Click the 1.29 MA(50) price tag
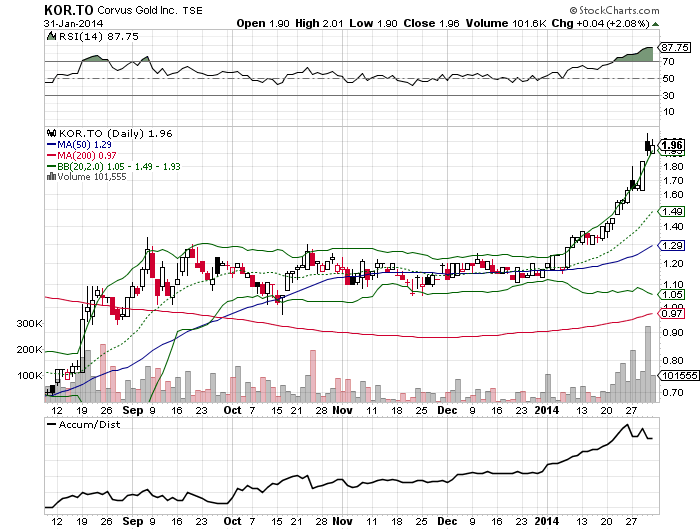 pyautogui.click(x=672, y=246)
